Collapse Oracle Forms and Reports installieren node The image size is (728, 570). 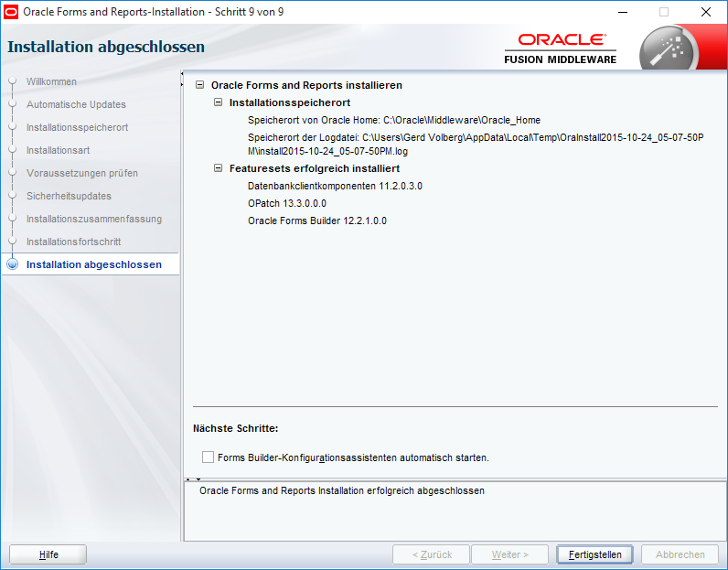pos(200,85)
